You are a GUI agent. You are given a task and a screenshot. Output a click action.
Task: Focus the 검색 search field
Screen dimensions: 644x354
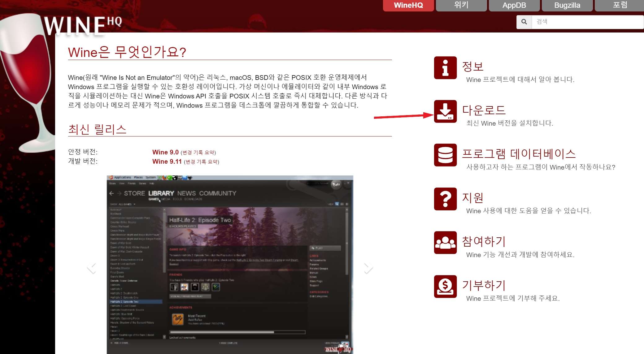click(588, 22)
